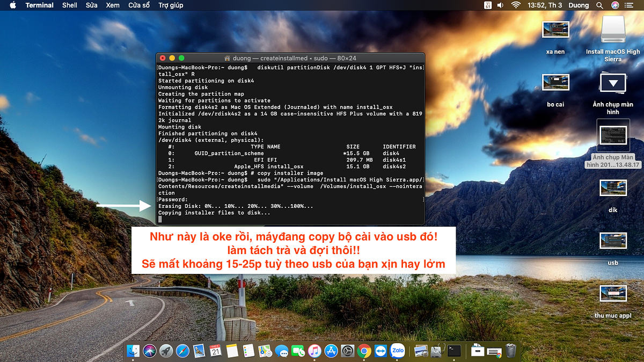Click the 'Password:' prompt line
This screenshot has height=362, width=644.
tap(173, 199)
